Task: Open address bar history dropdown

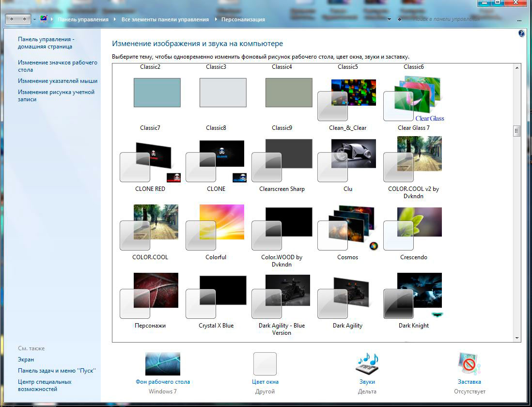Action: (x=389, y=19)
